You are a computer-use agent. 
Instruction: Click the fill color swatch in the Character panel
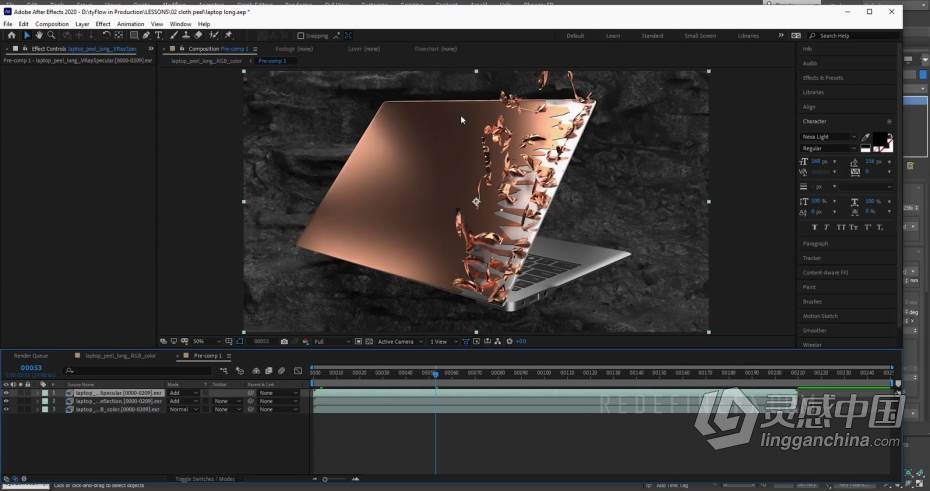coord(880,138)
